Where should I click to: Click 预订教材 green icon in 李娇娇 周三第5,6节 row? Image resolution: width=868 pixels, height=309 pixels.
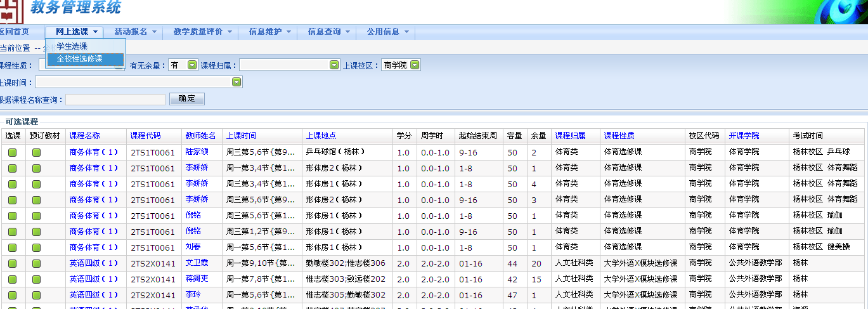coord(37,200)
